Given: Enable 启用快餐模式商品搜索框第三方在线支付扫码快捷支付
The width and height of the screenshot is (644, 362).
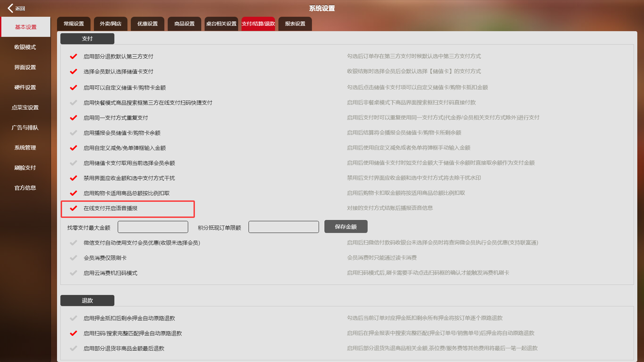Looking at the screenshot, I should [x=73, y=103].
